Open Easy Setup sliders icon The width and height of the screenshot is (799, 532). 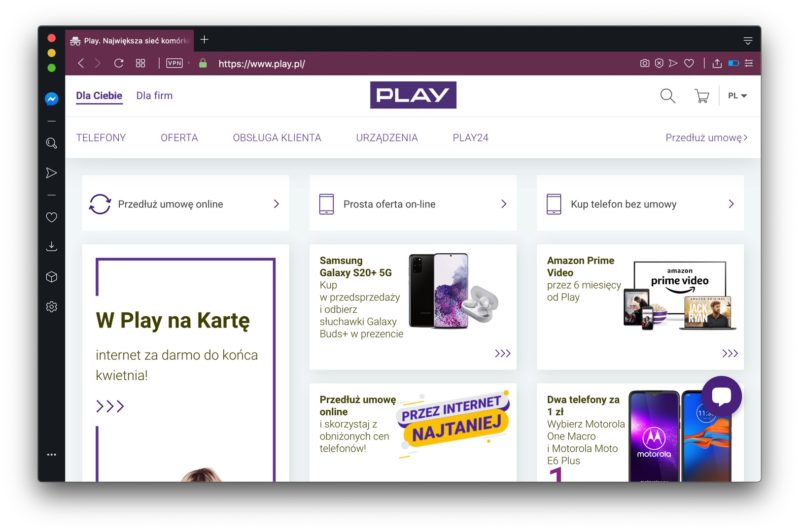pos(749,63)
